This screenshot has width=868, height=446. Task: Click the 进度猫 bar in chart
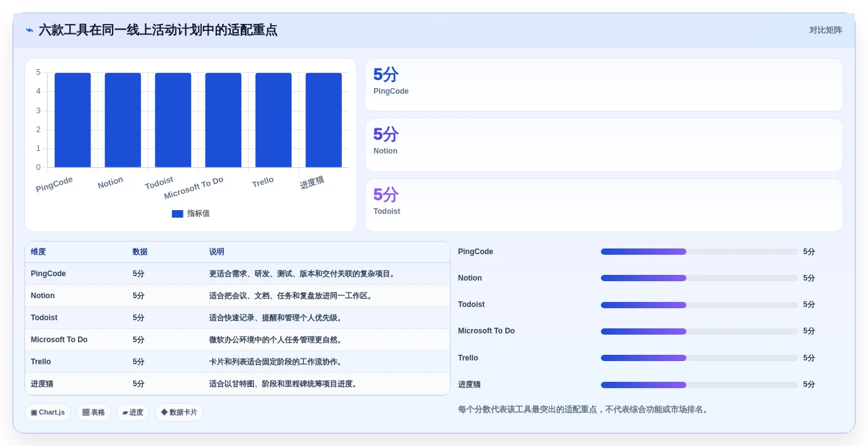(324, 120)
